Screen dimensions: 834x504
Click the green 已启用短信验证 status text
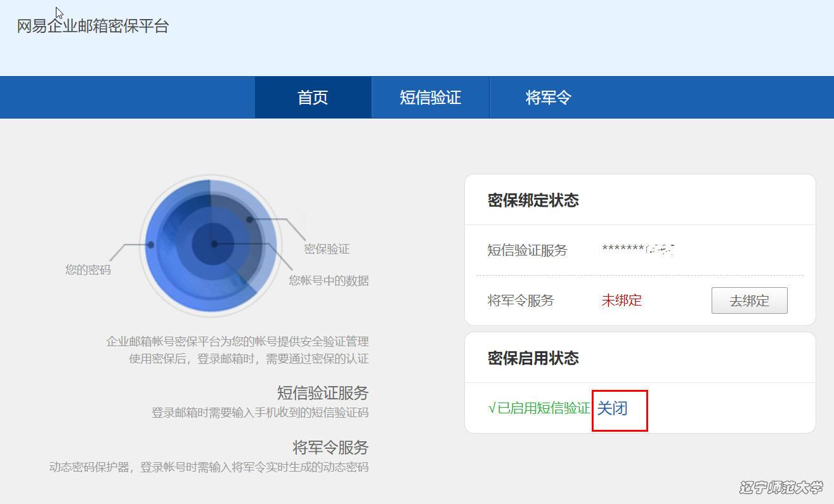coord(539,408)
